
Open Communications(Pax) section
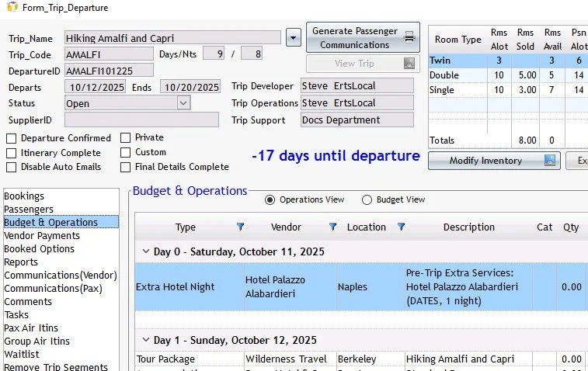point(53,288)
